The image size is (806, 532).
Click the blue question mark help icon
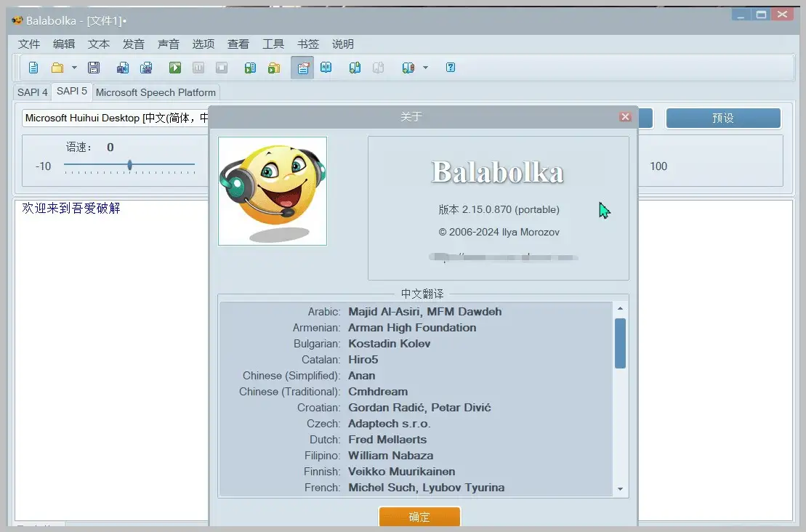coord(451,68)
